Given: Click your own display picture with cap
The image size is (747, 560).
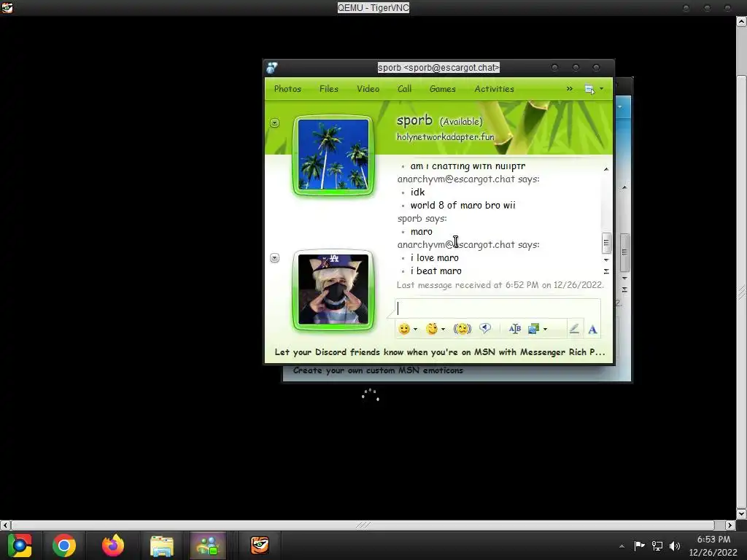Looking at the screenshot, I should pyautogui.click(x=333, y=289).
